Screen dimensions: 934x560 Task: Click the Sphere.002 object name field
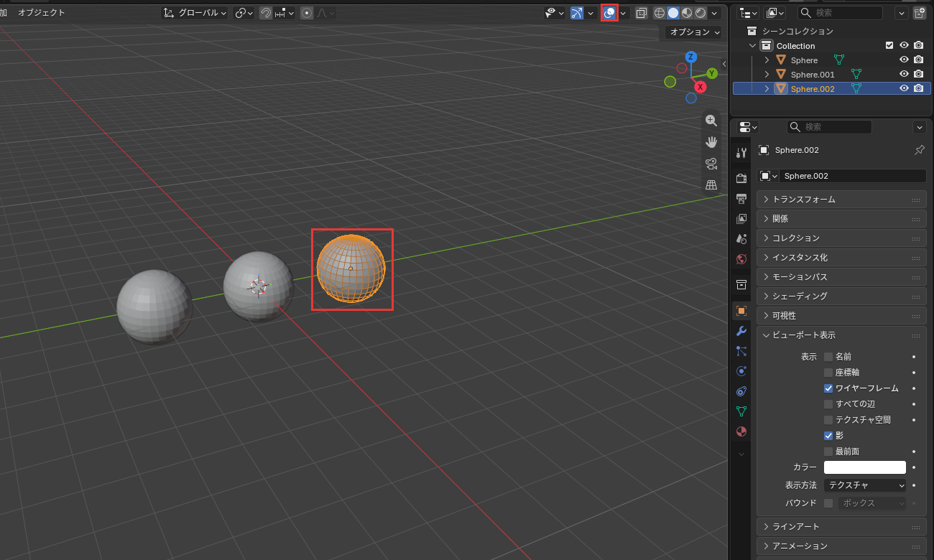[853, 176]
